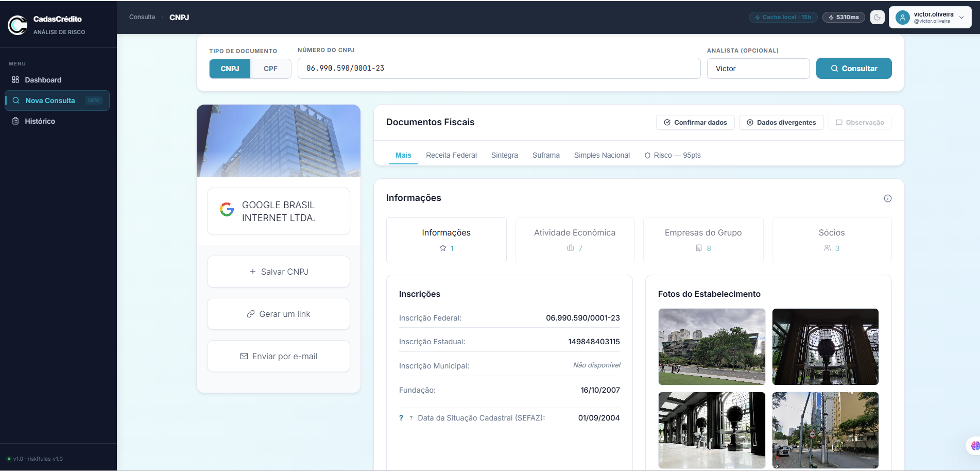Screen dimensions: 980x471
Task: Select the Atividade Econômica card
Action: (575, 240)
